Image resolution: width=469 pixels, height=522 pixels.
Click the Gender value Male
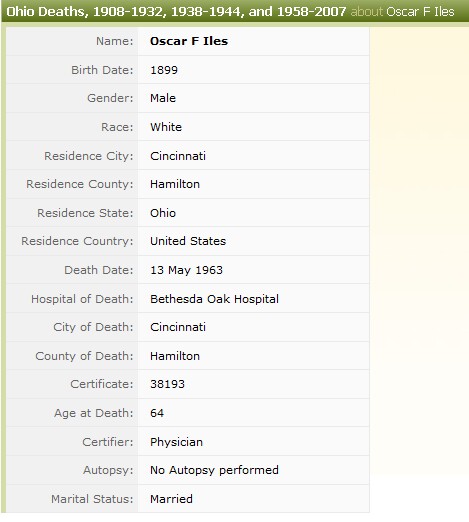coord(163,98)
